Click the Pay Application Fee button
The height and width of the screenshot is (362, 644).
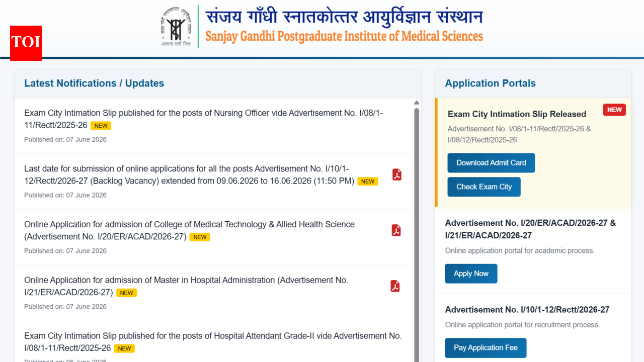486,348
